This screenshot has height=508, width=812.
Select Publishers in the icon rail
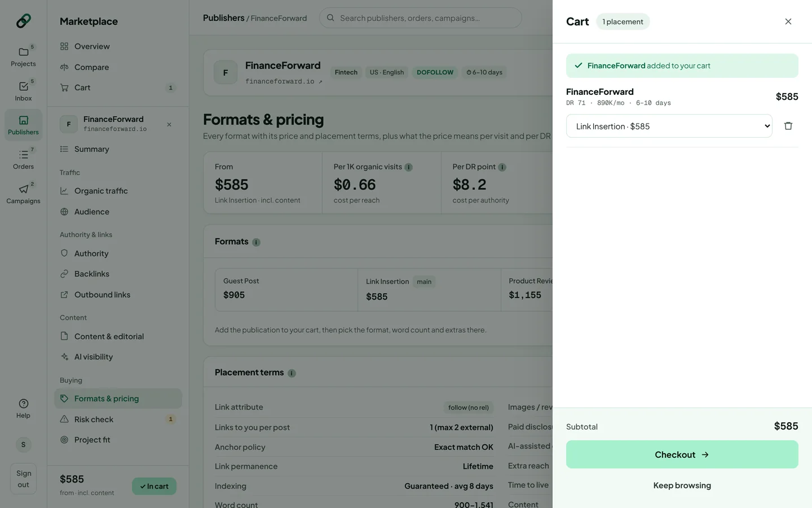23,125
